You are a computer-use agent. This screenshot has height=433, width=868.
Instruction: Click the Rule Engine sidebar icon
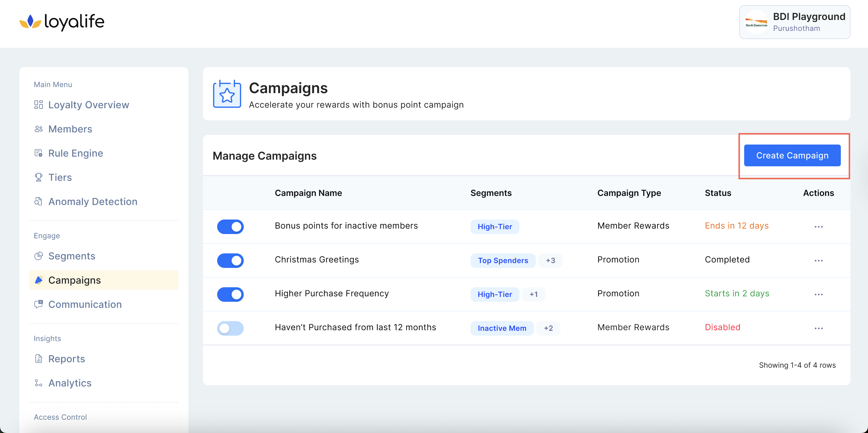(38, 153)
